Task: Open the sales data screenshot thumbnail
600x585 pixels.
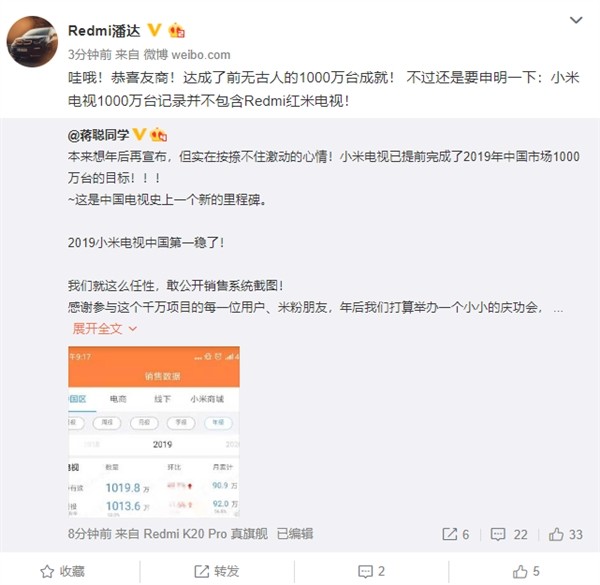Action: coord(154,432)
